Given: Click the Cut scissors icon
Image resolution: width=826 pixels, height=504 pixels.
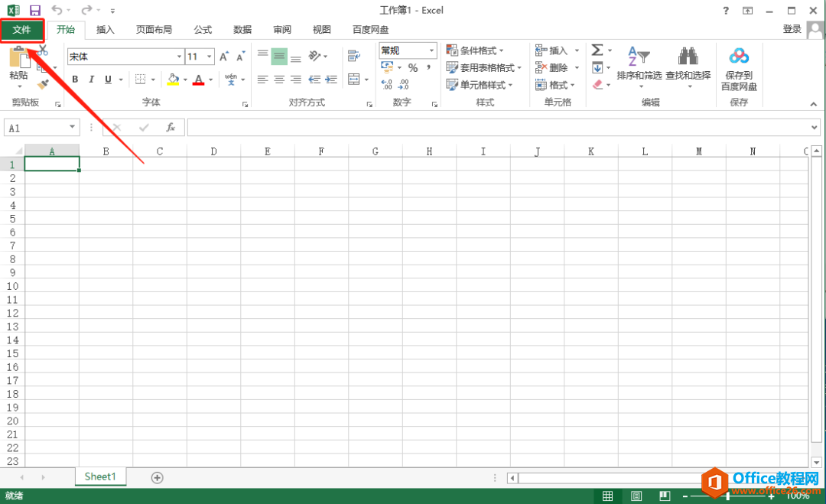Looking at the screenshot, I should pos(43,50).
